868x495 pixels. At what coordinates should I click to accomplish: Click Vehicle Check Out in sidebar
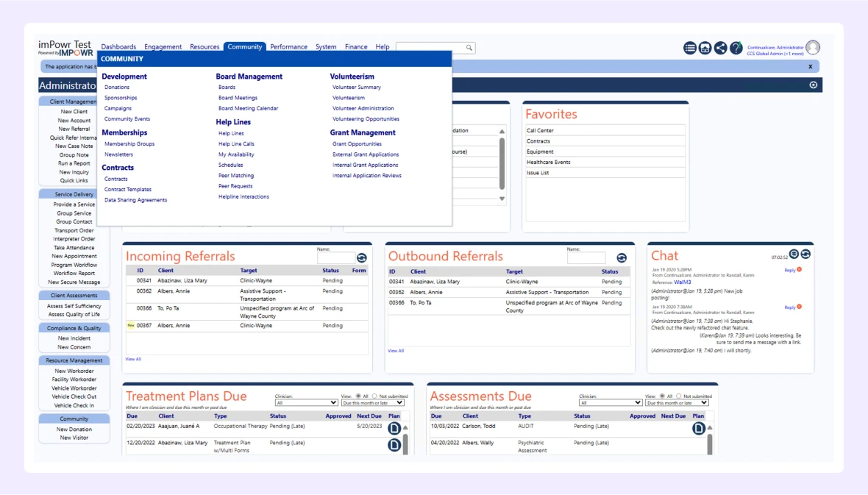tap(74, 397)
